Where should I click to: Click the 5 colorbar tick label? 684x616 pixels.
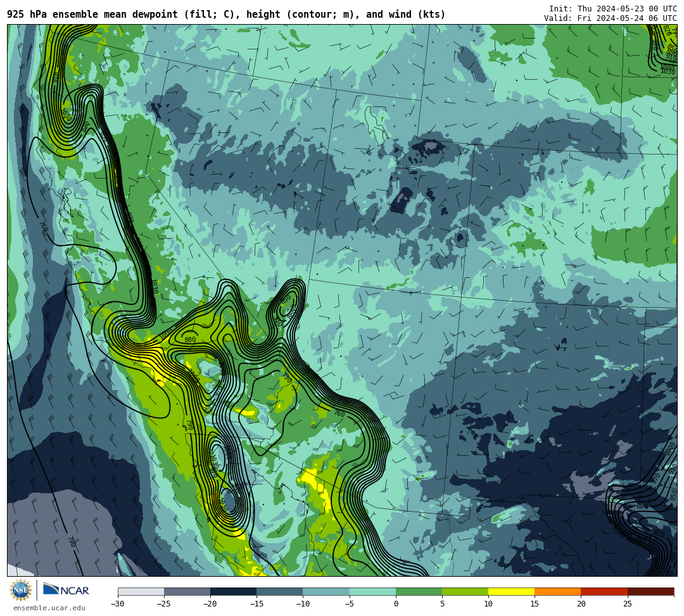pyautogui.click(x=442, y=604)
